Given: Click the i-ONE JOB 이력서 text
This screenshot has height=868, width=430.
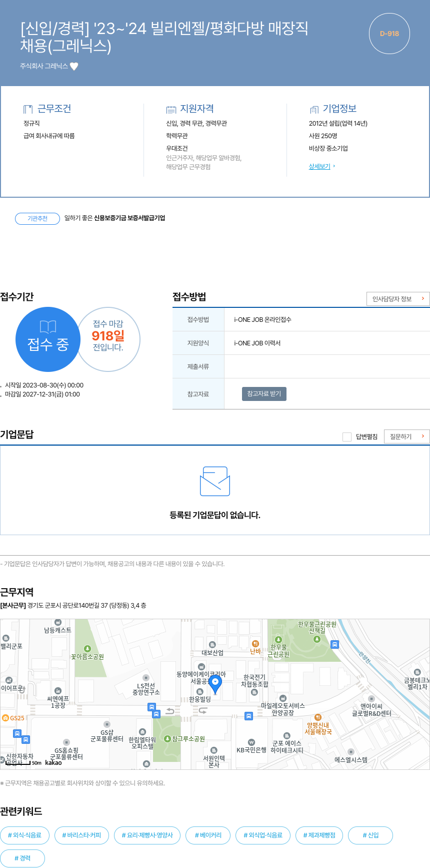Looking at the screenshot, I should (x=257, y=343).
